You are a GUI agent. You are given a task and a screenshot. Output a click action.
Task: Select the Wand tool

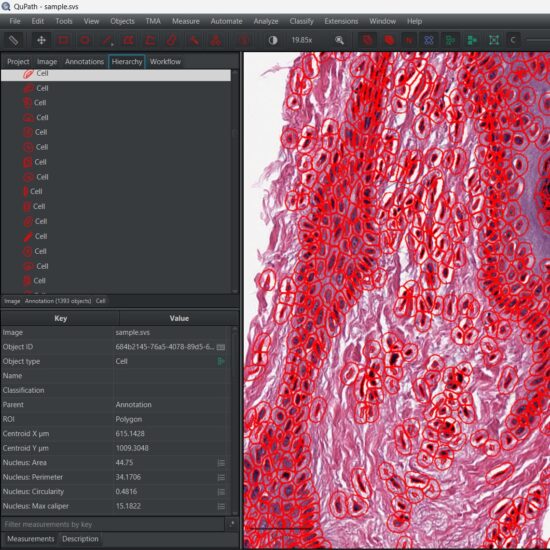click(194, 40)
